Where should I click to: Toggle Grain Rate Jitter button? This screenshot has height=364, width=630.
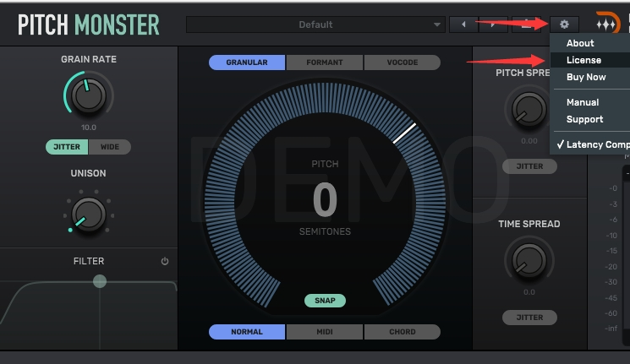point(67,147)
